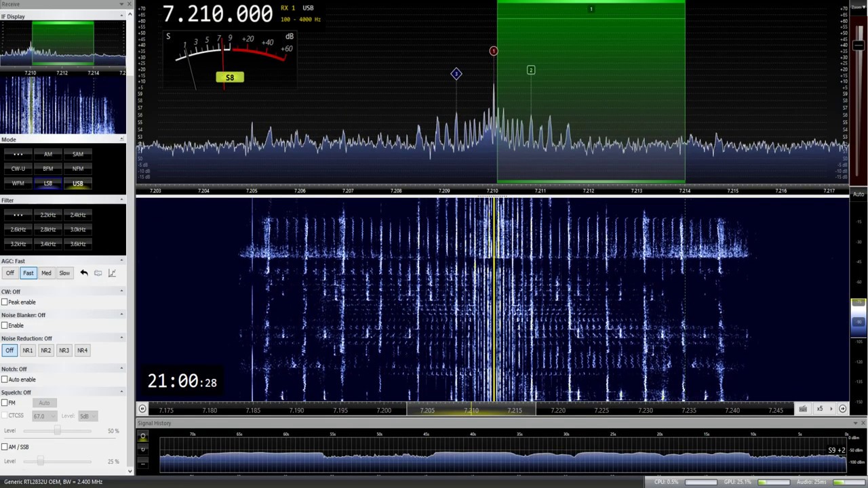The width and height of the screenshot is (868, 488).
Task: Adjust AM / SSB squelch Level slider
Action: click(x=41, y=461)
